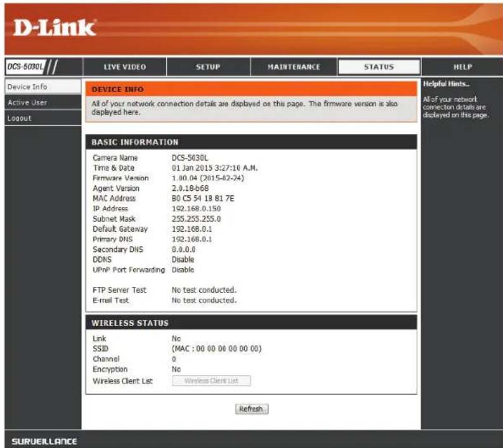Click the E-mail Test result text
The image size is (503, 448).
[204, 300]
